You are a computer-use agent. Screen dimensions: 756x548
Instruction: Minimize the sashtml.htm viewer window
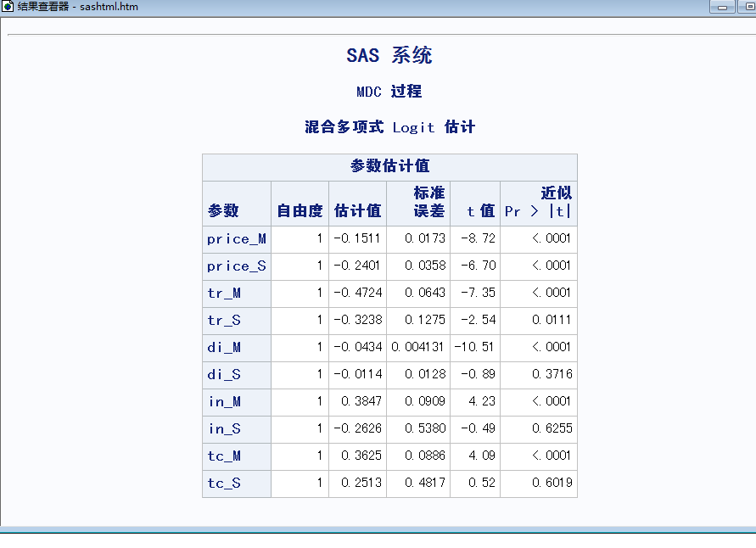[722, 7]
